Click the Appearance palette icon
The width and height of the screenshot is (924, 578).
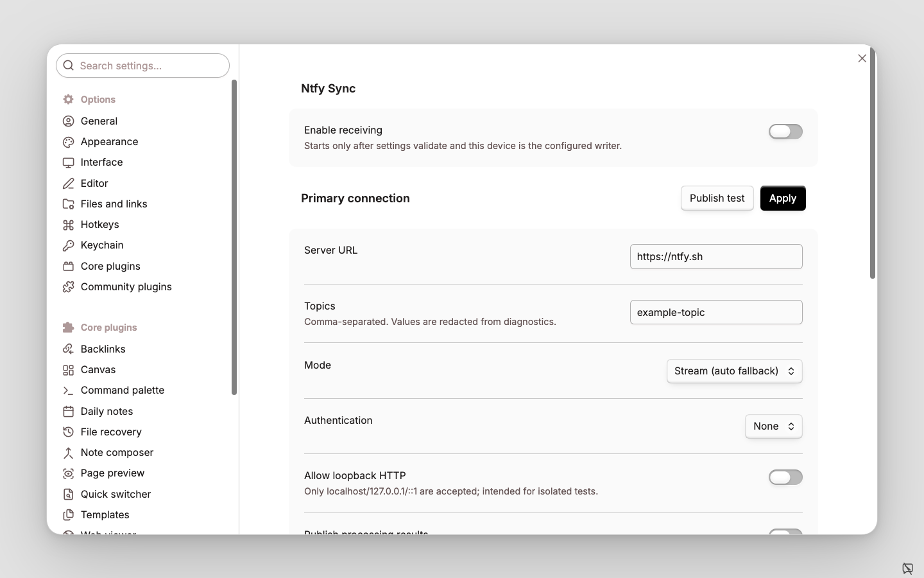click(69, 142)
